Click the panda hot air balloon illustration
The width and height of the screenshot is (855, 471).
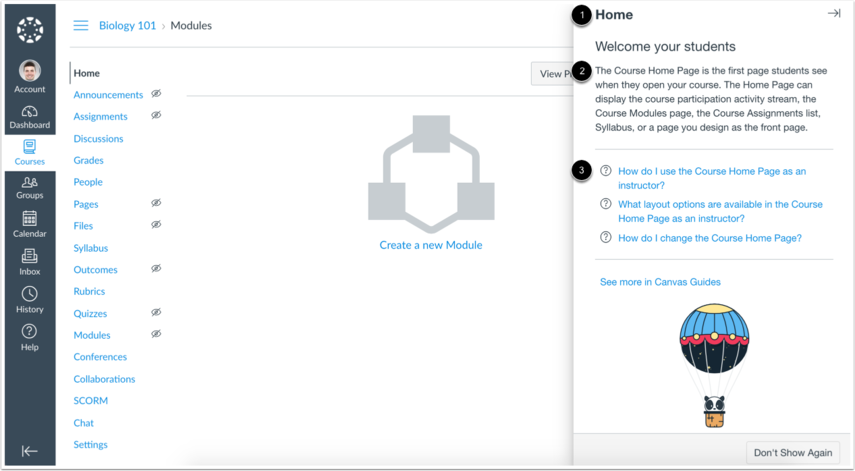[714, 365]
